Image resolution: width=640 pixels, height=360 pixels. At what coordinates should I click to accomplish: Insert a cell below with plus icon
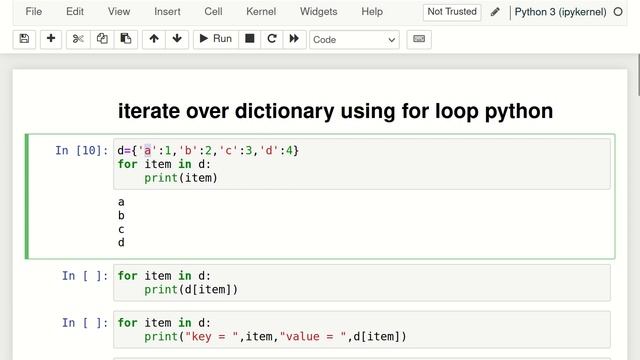tap(51, 39)
